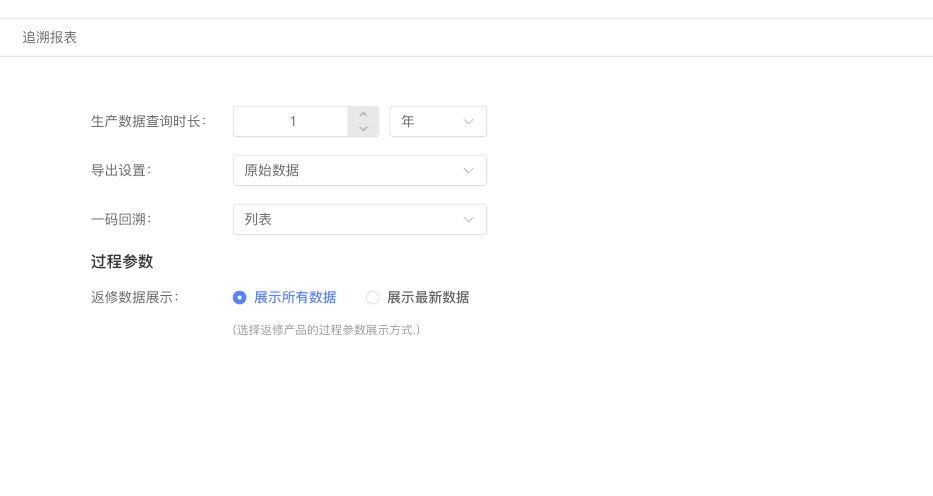The height and width of the screenshot is (496, 933).
Task: Focus the query duration number input
Action: [291, 121]
